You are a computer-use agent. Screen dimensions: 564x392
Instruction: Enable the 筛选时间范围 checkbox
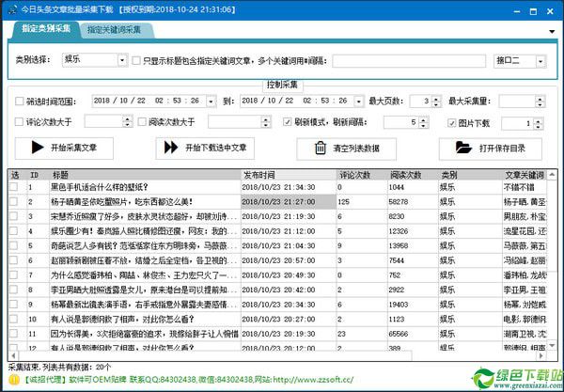[21, 101]
